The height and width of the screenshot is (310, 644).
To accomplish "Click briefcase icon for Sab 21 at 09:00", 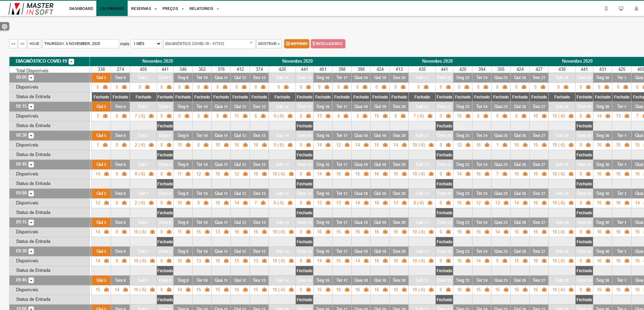I will (430, 203).
